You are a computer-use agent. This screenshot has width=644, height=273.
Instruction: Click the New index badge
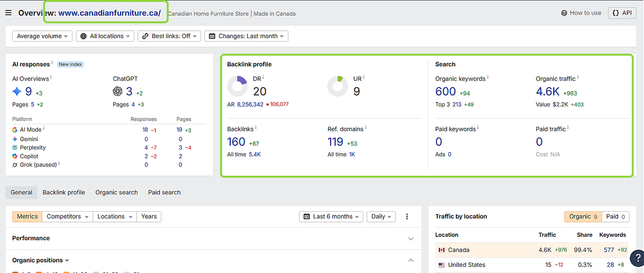[70, 64]
